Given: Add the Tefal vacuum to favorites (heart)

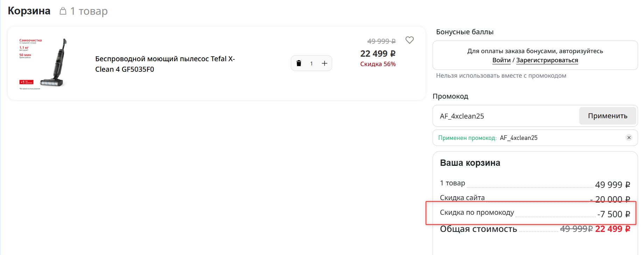Looking at the screenshot, I should (409, 40).
